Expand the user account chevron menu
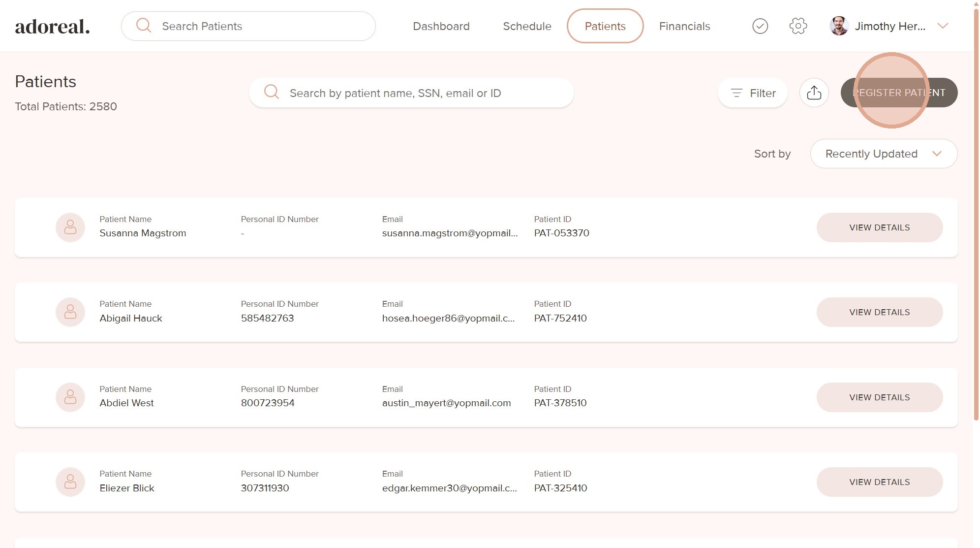980x548 pixels. point(942,26)
